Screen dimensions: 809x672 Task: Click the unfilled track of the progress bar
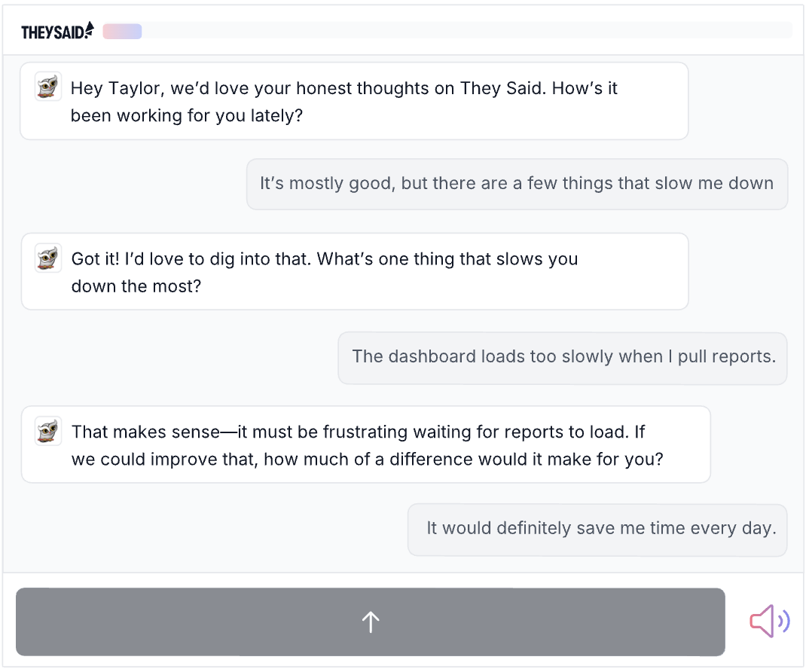click(x=467, y=31)
